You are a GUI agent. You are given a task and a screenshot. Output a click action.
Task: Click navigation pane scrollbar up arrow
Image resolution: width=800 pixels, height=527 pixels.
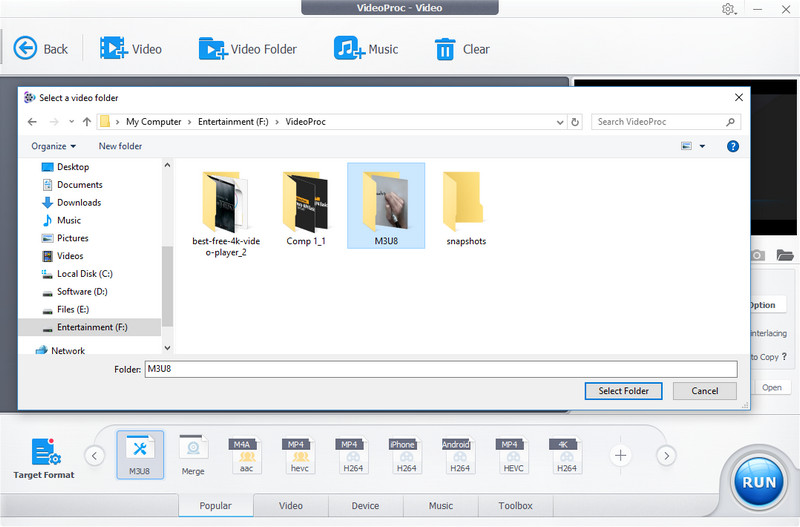tap(167, 165)
